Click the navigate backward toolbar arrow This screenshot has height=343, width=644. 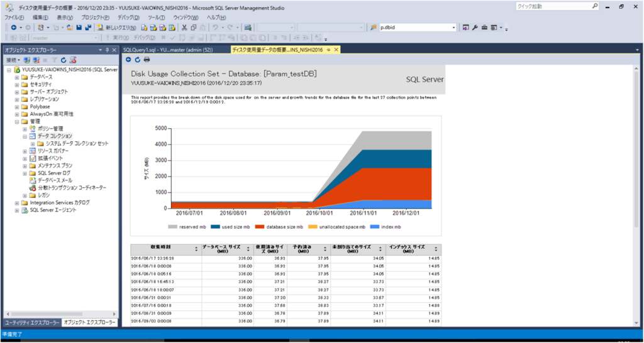tap(14, 28)
